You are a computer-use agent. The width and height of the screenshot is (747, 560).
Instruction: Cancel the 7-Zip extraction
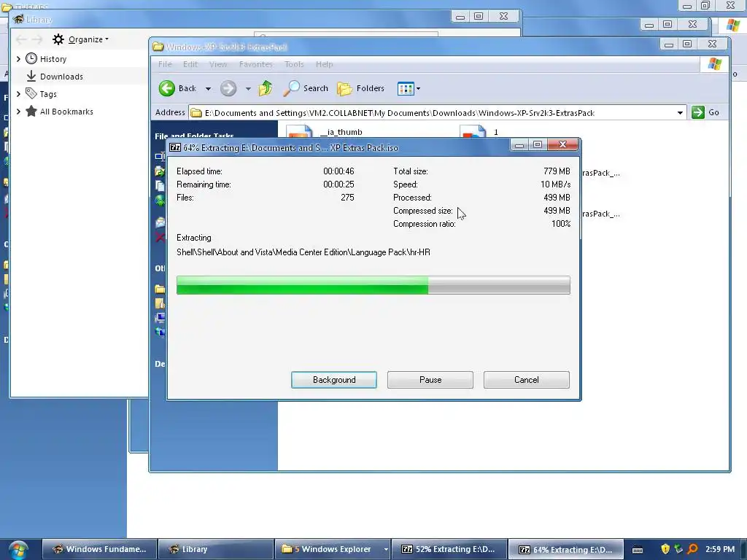(x=527, y=379)
